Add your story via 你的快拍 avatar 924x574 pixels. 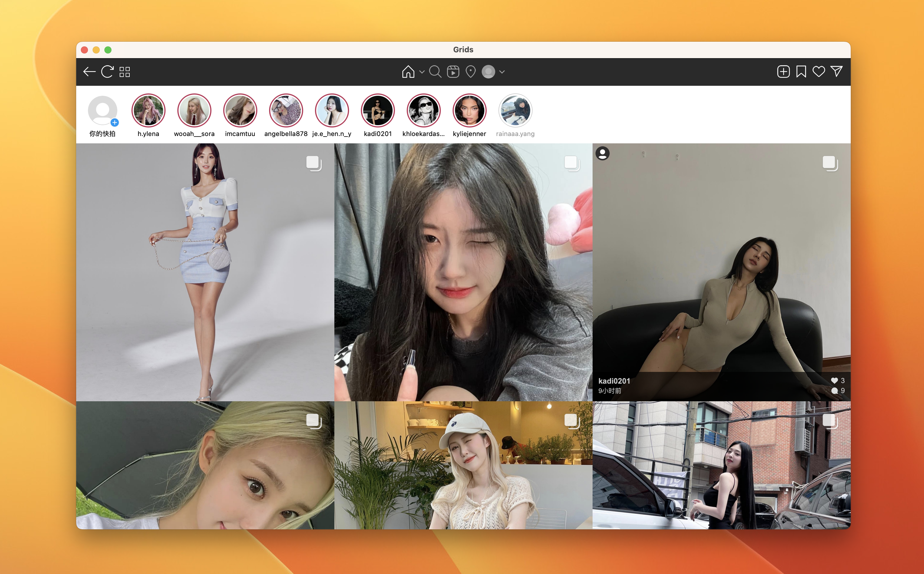point(103,110)
